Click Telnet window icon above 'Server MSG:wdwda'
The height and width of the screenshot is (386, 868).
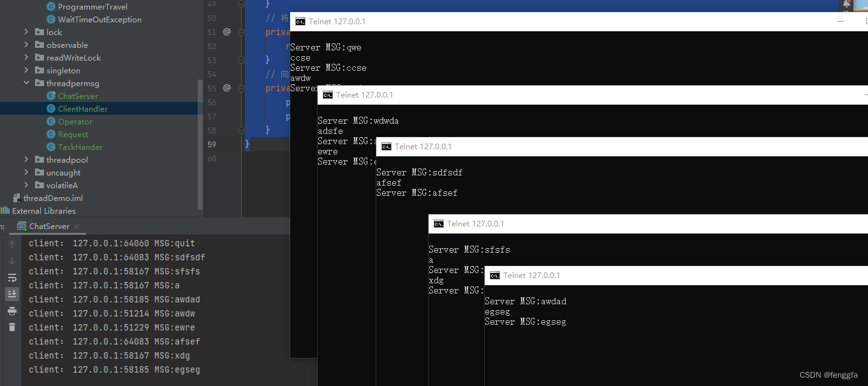coord(327,95)
